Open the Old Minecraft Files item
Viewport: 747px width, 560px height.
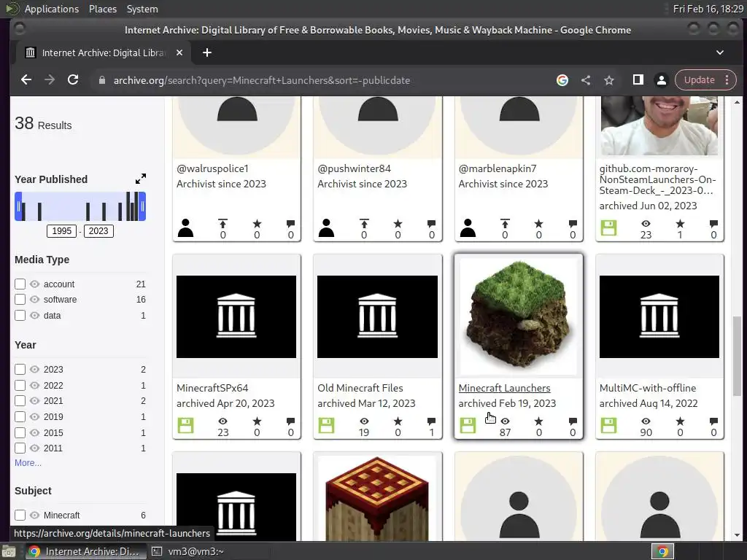[360, 388]
